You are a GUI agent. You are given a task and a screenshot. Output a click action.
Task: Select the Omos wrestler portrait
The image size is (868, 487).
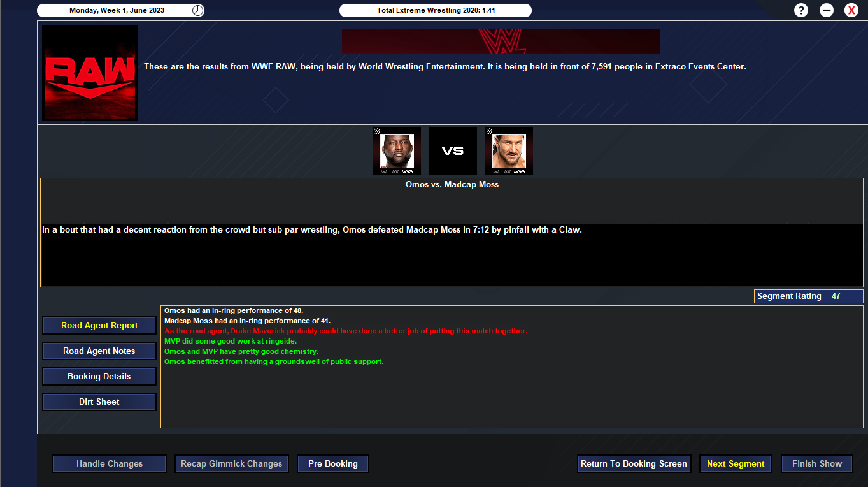pos(397,151)
